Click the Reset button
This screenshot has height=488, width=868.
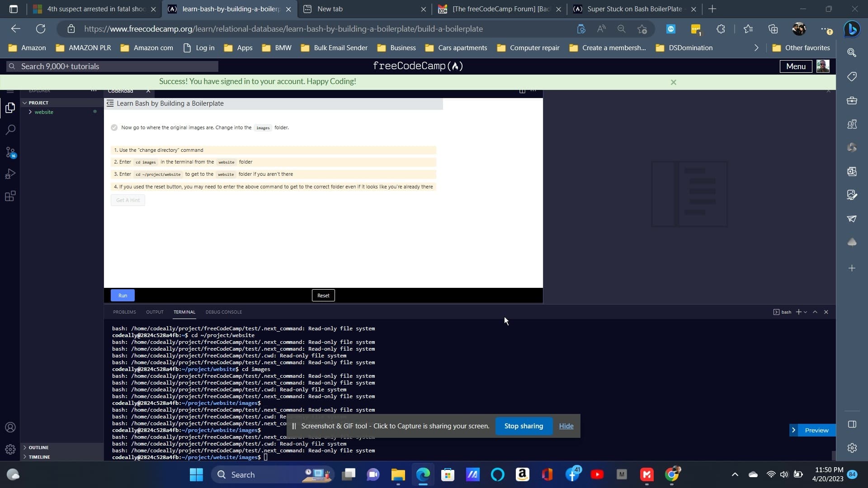[323, 296]
